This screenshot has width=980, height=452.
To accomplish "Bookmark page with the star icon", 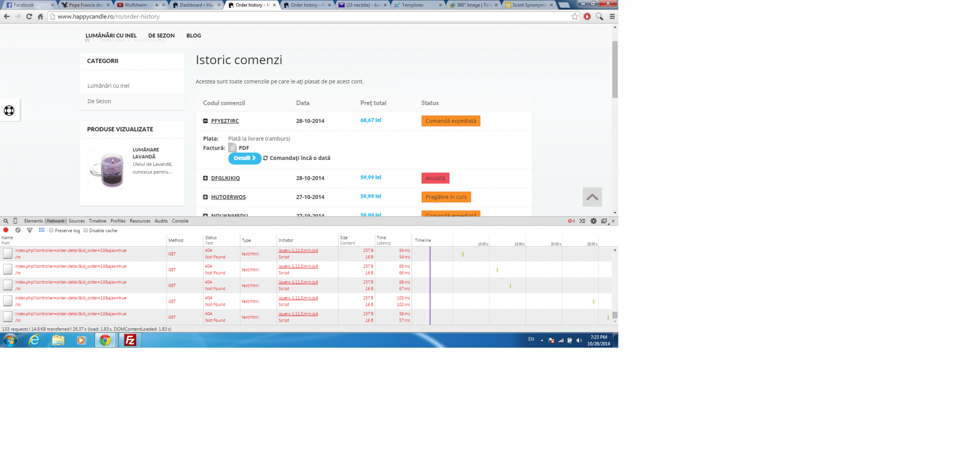I will (575, 16).
